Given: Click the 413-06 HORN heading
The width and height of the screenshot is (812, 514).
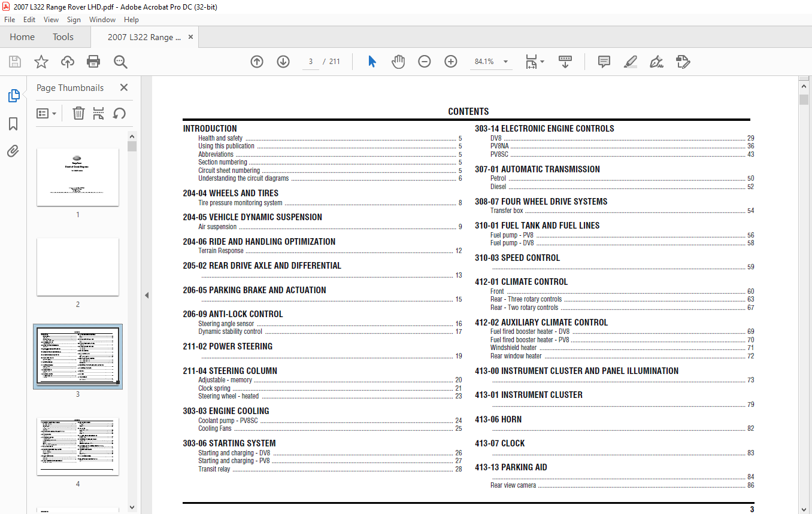Looking at the screenshot, I should tap(498, 419).
